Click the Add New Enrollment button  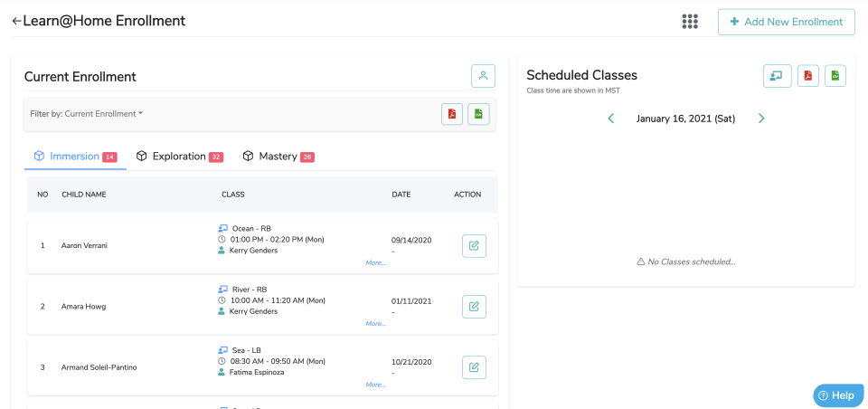click(786, 22)
